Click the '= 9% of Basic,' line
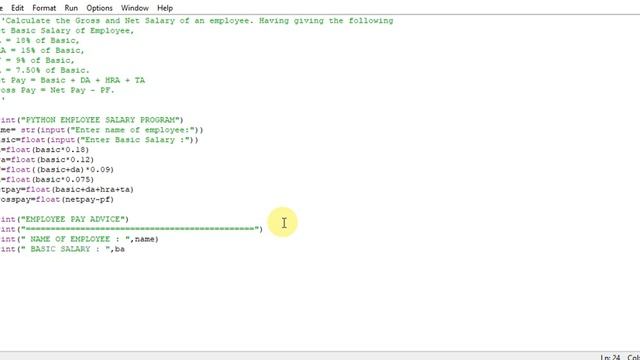640x360 pixels. 37,60
